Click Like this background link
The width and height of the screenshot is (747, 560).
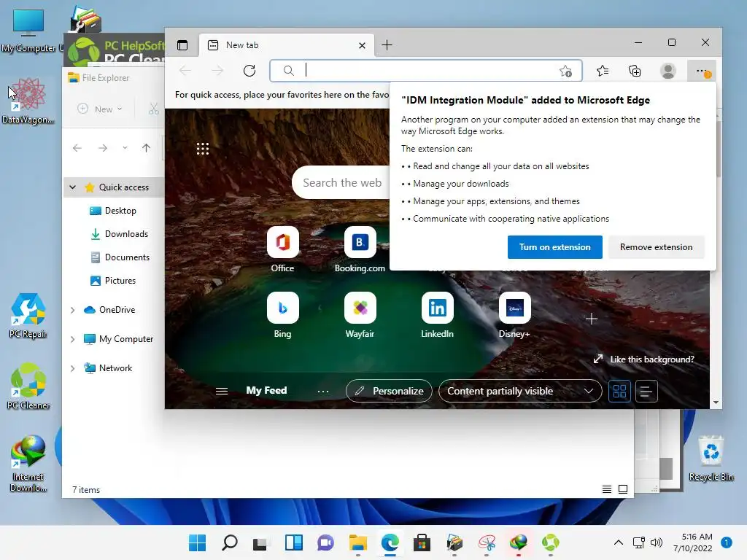pyautogui.click(x=644, y=359)
